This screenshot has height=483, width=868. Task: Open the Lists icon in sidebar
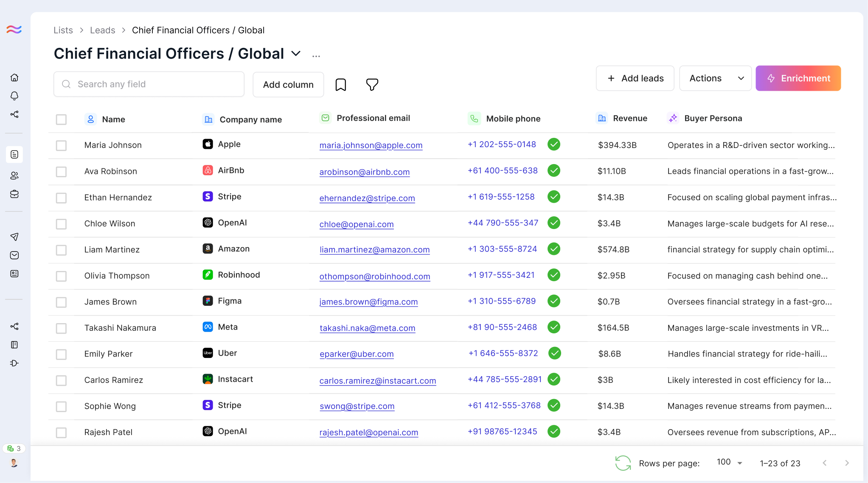pyautogui.click(x=14, y=154)
